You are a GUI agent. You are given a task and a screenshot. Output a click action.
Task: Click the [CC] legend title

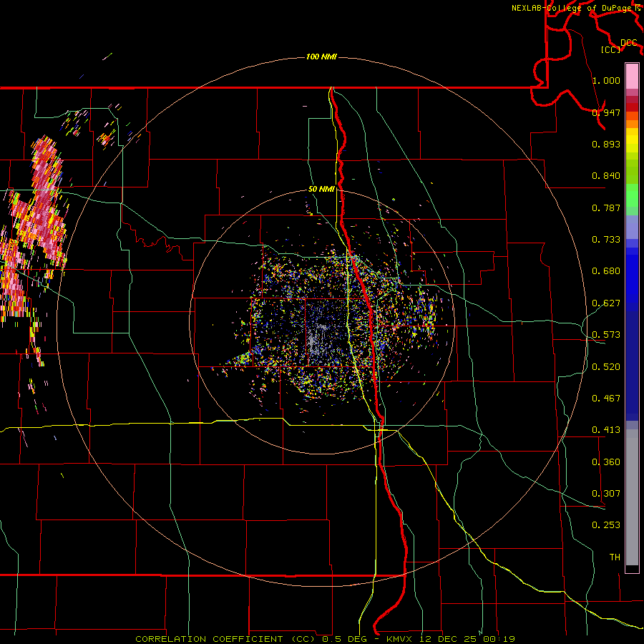pyautogui.click(x=610, y=49)
